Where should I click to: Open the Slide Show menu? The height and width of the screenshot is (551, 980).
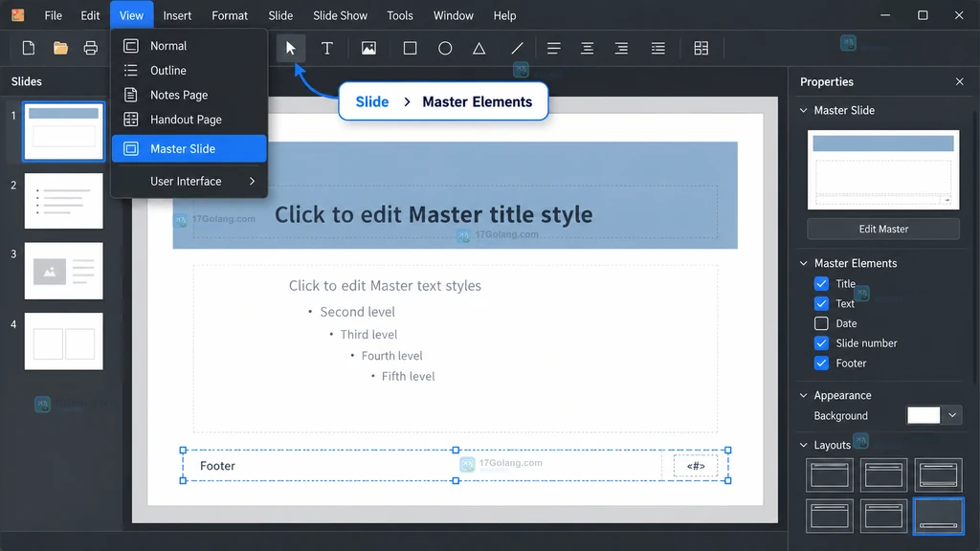pyautogui.click(x=340, y=15)
